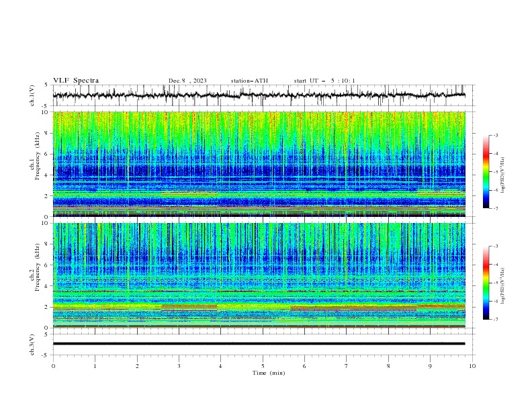Click the ch.1 colorbar 'log(PSD)(V²/Hz)' label
The height and width of the screenshot is (411, 532).
click(x=502, y=175)
